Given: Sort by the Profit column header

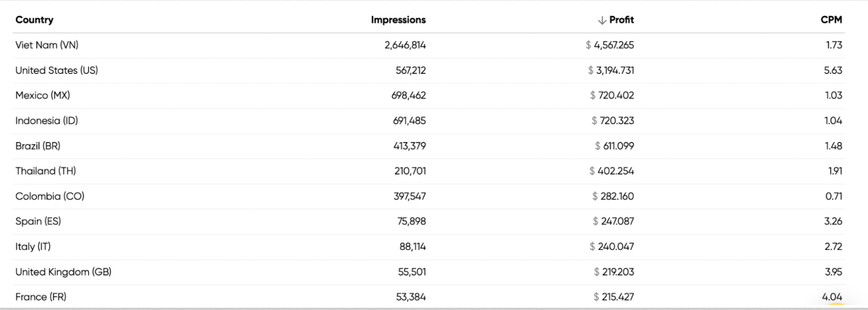Looking at the screenshot, I should point(621,20).
